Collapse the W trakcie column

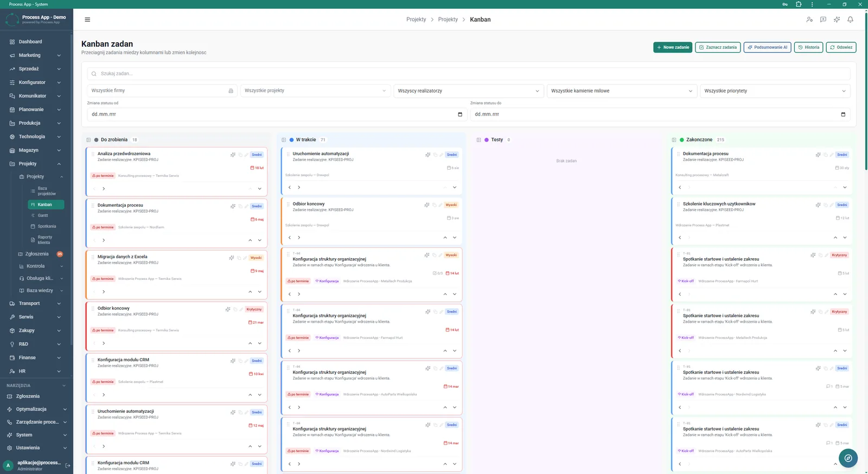(x=284, y=140)
